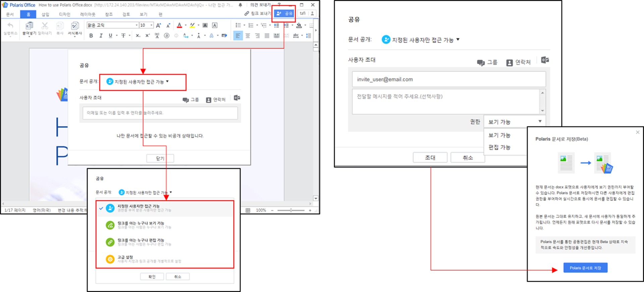Click the Copy (복사) icon

(x=60, y=26)
